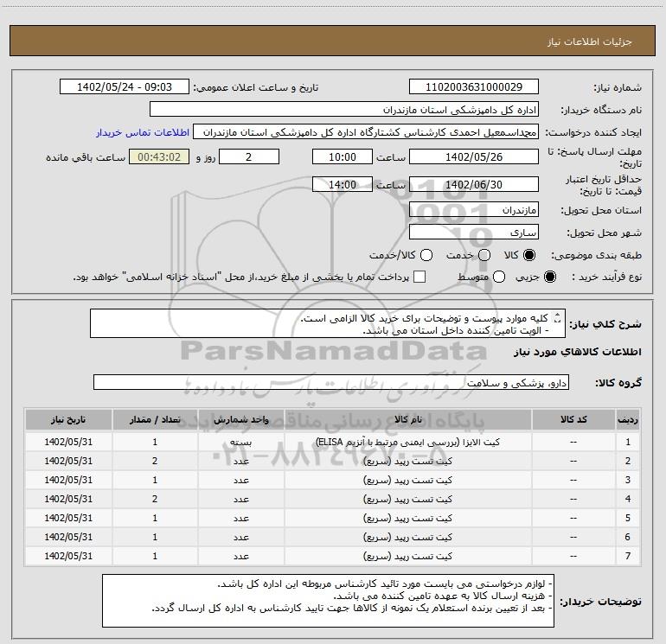The image size is (666, 644).
Task: Select the کالا/خدمت radio button
Action: (x=426, y=255)
